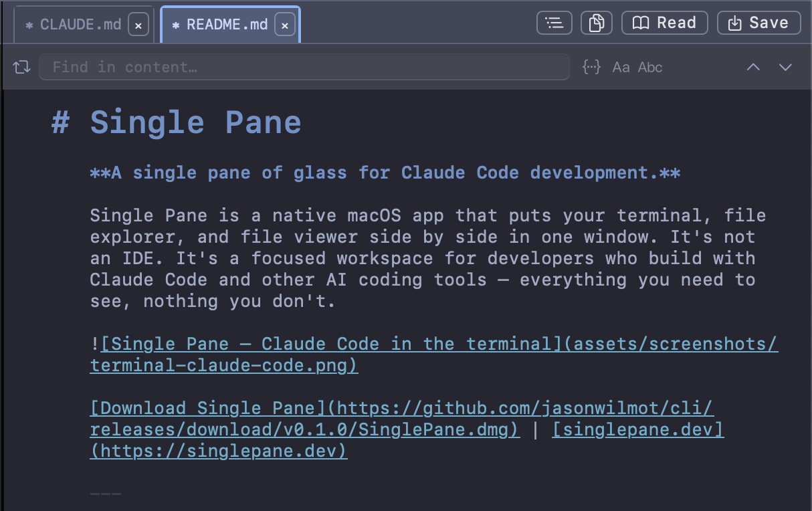Click the bold tagline about Claude Code
Image resolution: width=812 pixels, height=511 pixels.
pos(385,173)
